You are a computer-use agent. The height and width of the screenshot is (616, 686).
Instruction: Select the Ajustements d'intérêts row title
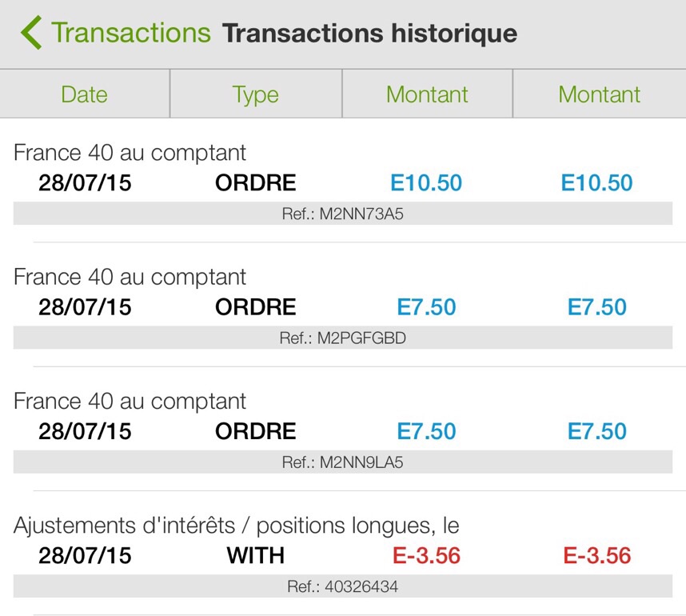click(236, 526)
